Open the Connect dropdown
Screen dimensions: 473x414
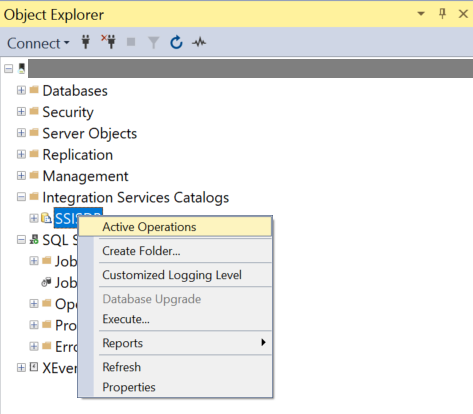point(38,43)
